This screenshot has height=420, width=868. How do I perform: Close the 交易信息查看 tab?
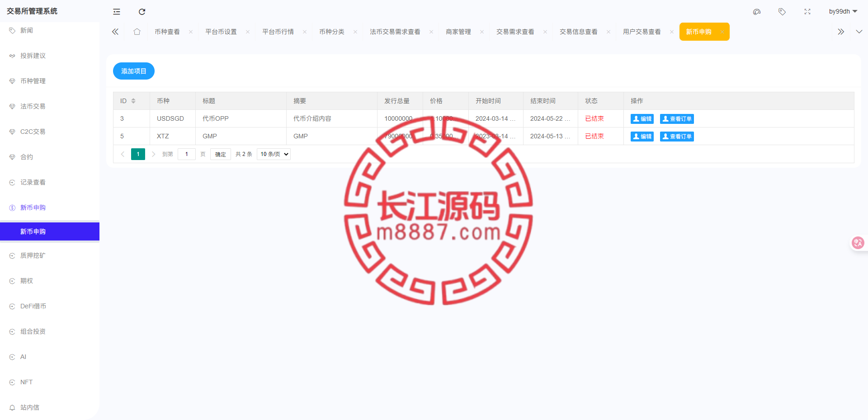[x=609, y=32]
